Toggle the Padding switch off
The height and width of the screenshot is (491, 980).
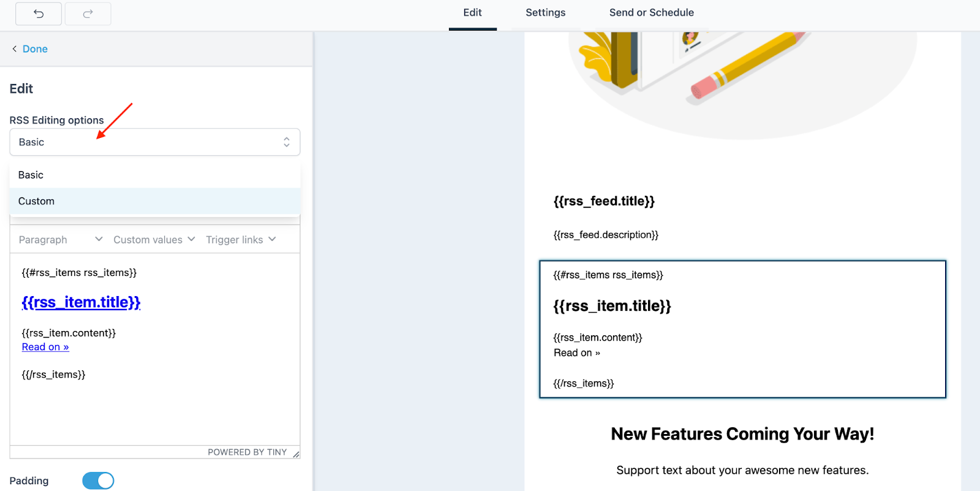click(x=98, y=481)
